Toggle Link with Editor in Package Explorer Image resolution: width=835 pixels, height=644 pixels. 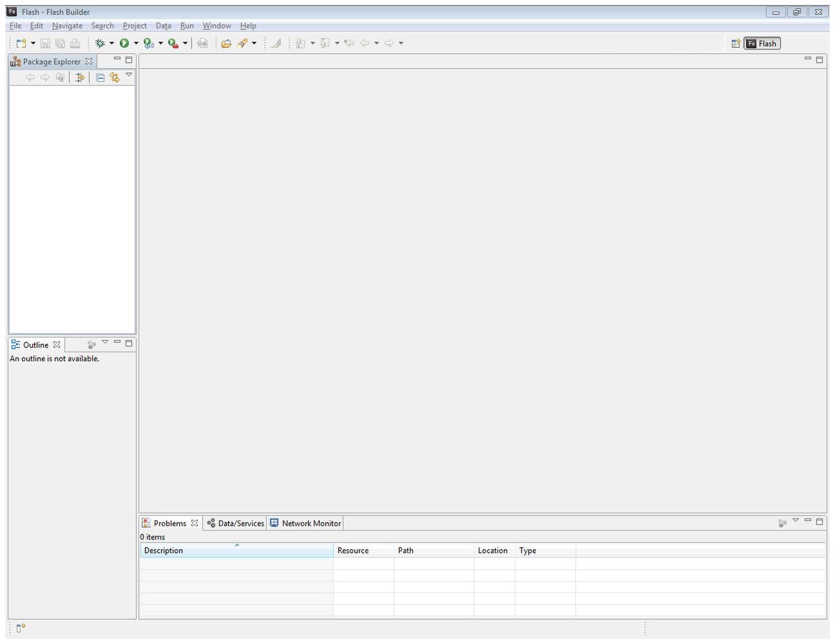pyautogui.click(x=115, y=77)
